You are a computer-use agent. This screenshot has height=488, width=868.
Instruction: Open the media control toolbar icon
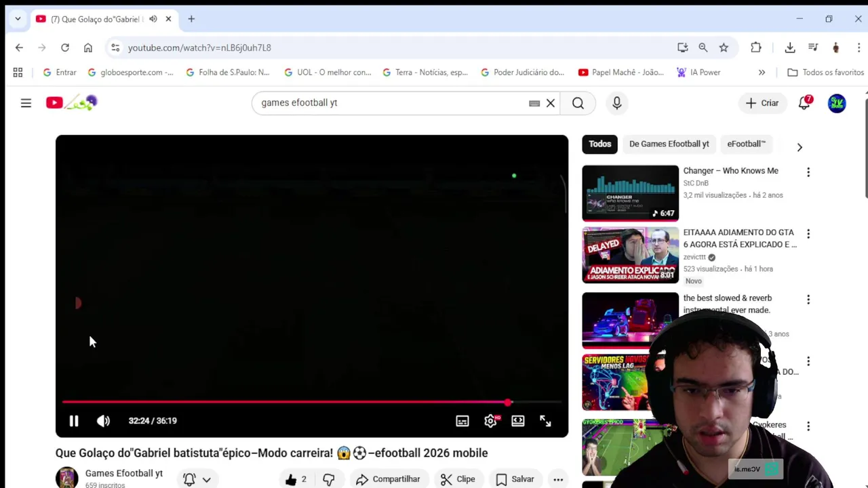(813, 47)
